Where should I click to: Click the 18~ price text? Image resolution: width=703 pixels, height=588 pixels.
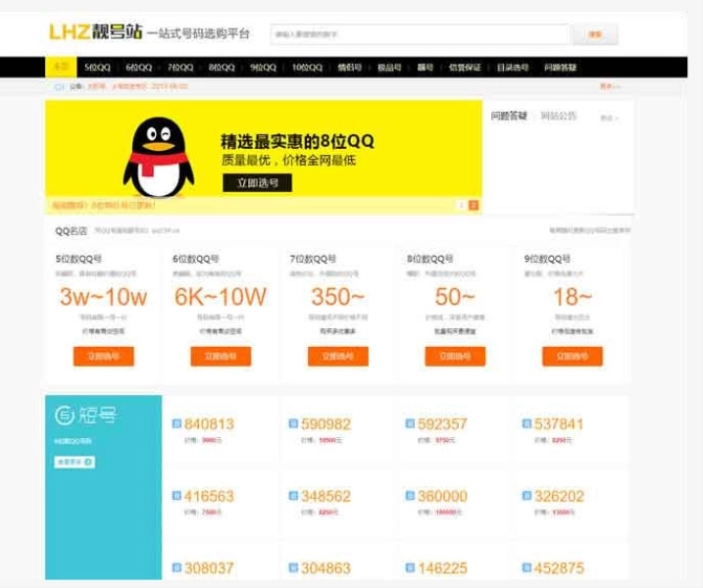(573, 297)
